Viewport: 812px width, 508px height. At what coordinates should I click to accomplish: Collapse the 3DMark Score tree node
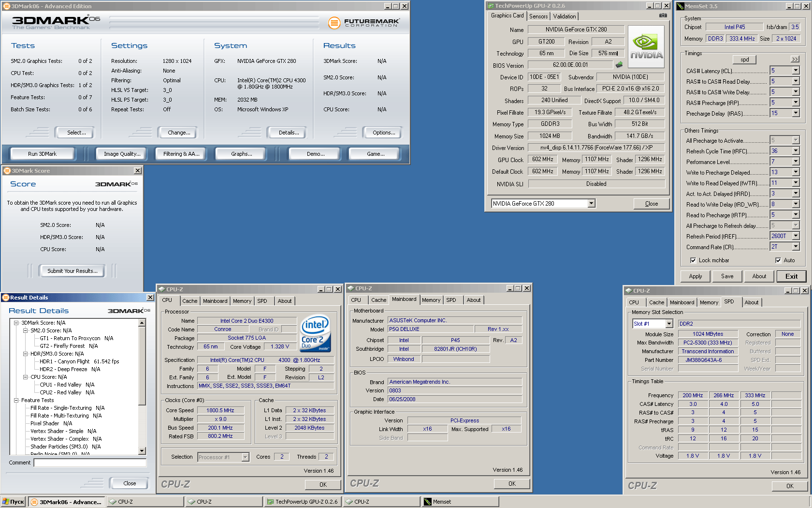coord(16,323)
